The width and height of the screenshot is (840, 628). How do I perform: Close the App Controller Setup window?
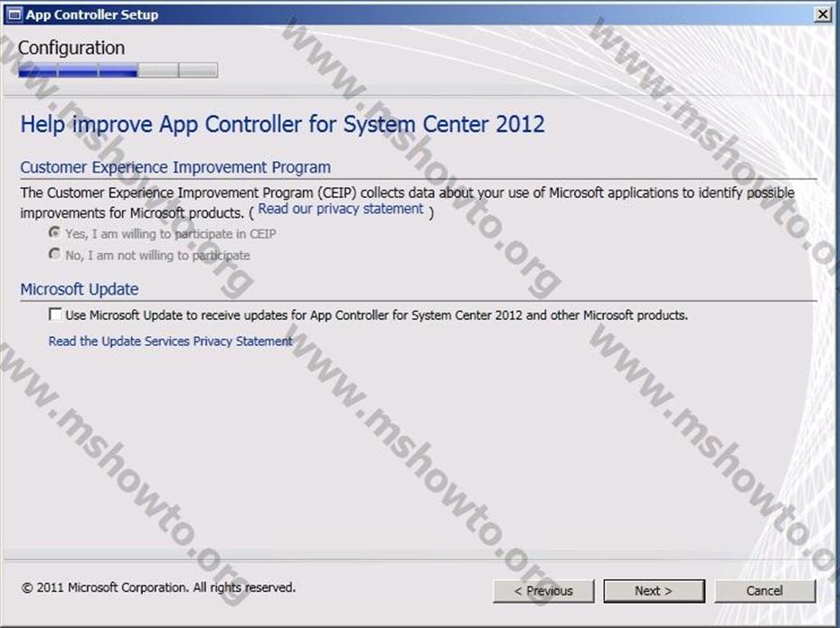(822, 14)
